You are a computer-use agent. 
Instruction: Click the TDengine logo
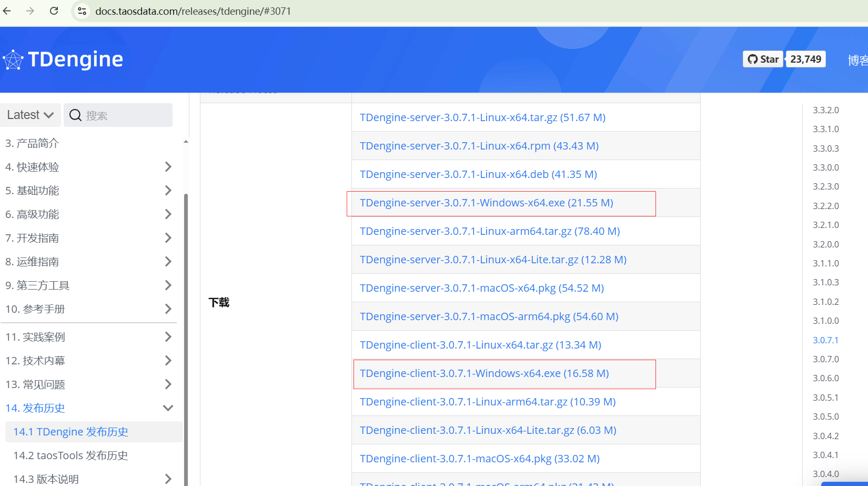coord(63,59)
